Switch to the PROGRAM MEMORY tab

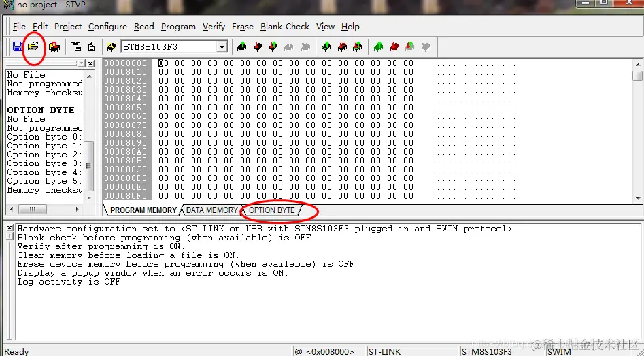point(143,210)
